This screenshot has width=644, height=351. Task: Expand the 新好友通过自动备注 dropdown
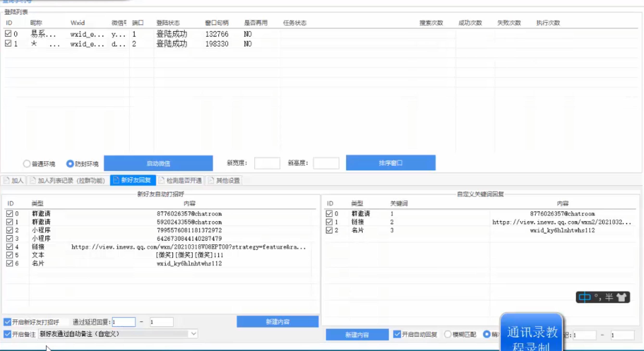click(194, 334)
